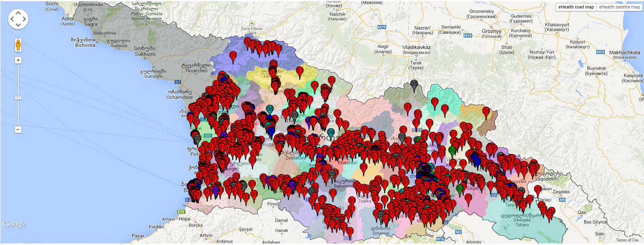Switch to eHealth road map view
The image size is (644, 245).
[576, 7]
